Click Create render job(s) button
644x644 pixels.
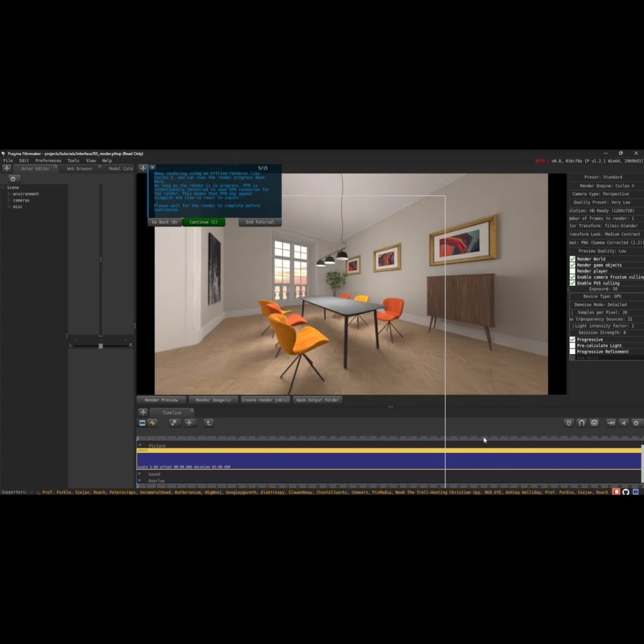click(265, 400)
